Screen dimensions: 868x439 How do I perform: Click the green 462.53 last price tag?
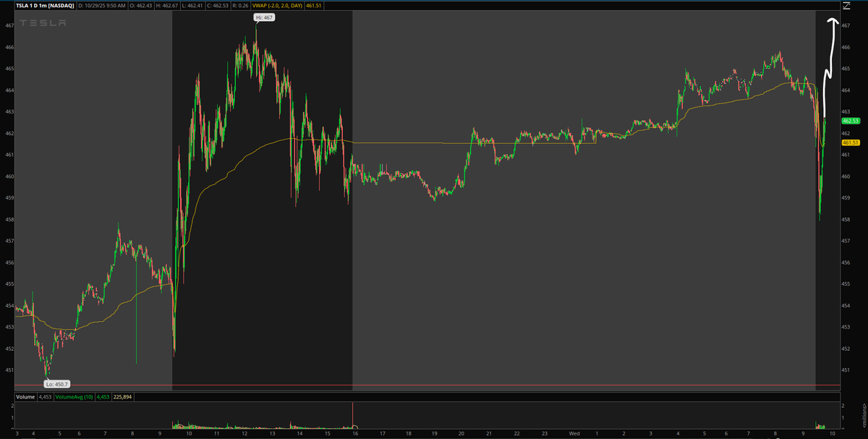tap(851, 121)
